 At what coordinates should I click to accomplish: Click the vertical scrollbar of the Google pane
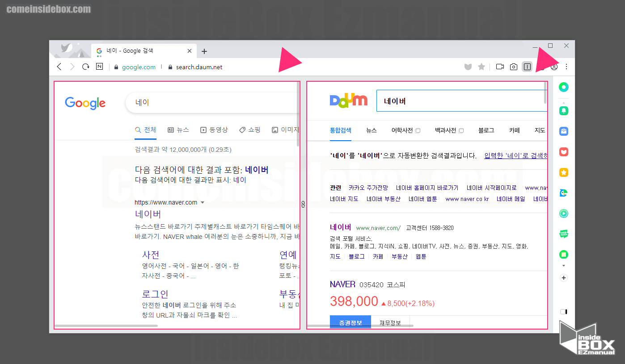[298, 114]
